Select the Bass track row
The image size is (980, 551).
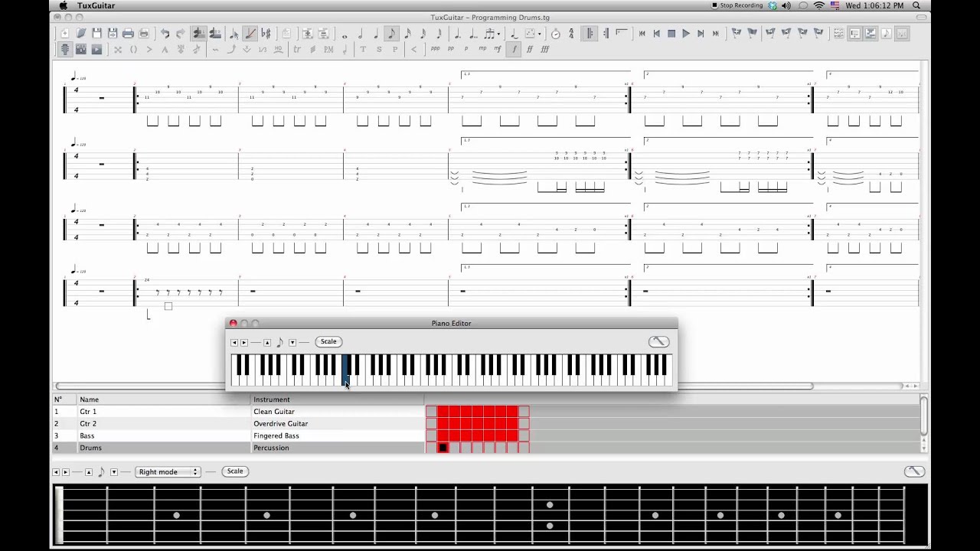[238, 436]
